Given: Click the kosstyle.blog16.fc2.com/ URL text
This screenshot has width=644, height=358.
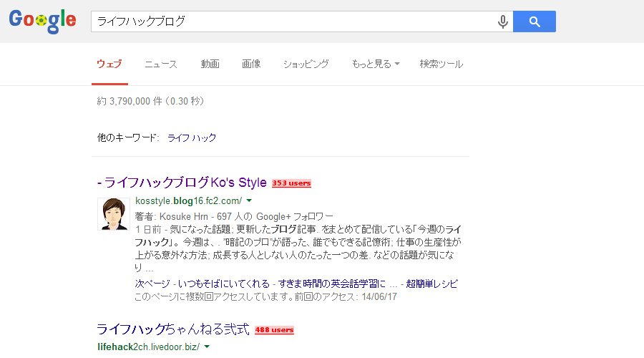Looking at the screenshot, I should click(188, 201).
